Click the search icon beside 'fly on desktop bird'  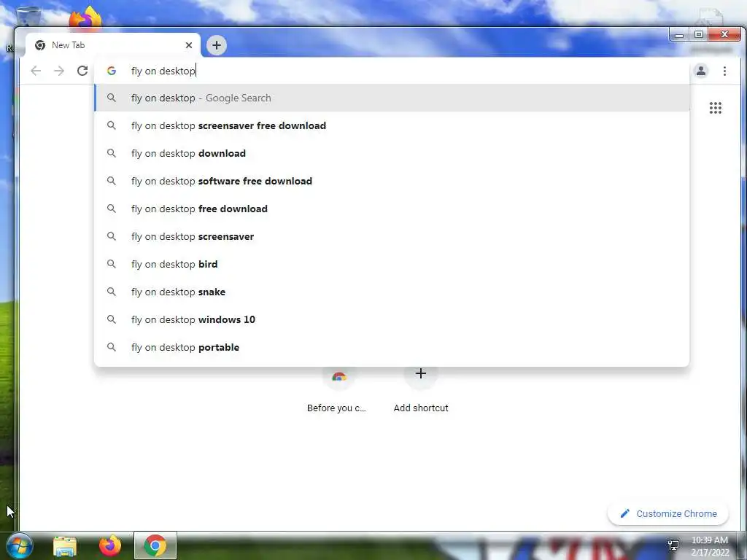(x=111, y=264)
